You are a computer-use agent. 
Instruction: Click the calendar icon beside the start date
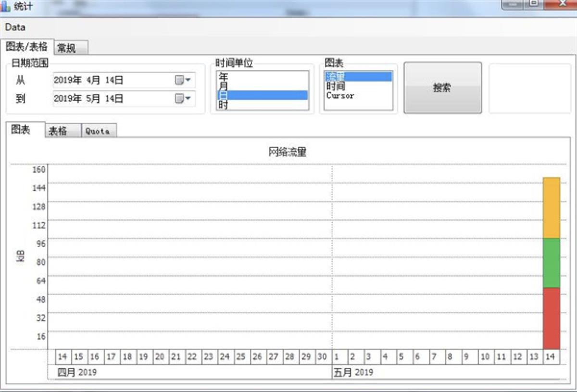coord(178,80)
